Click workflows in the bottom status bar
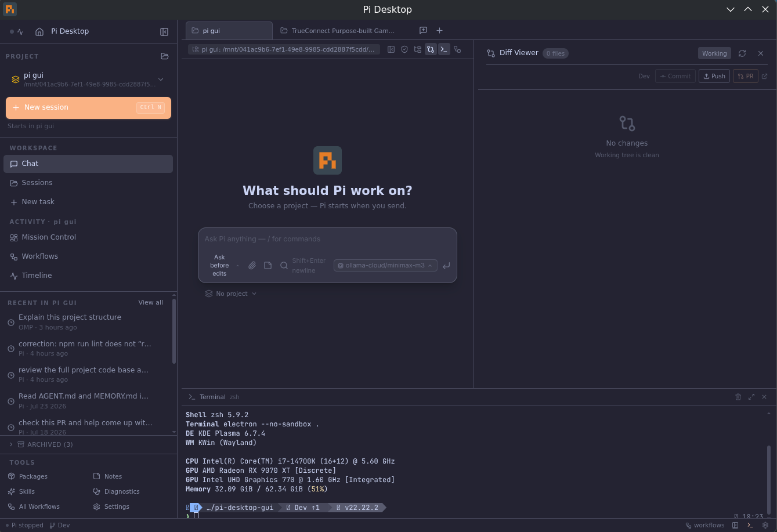The width and height of the screenshot is (777, 532). [705, 525]
